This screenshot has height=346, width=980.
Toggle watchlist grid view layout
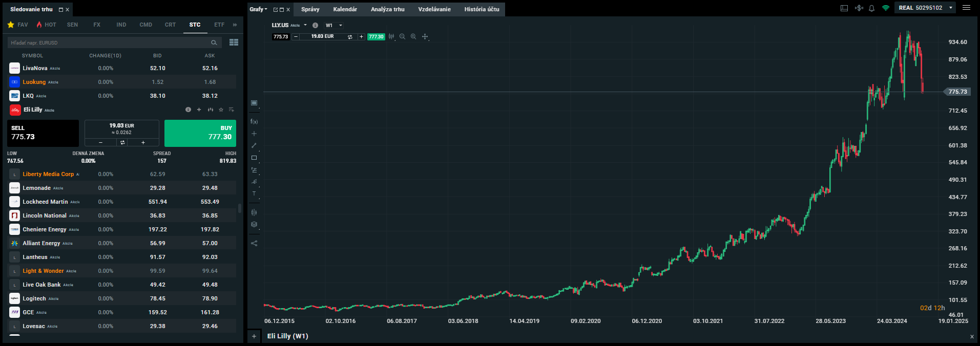(234, 42)
